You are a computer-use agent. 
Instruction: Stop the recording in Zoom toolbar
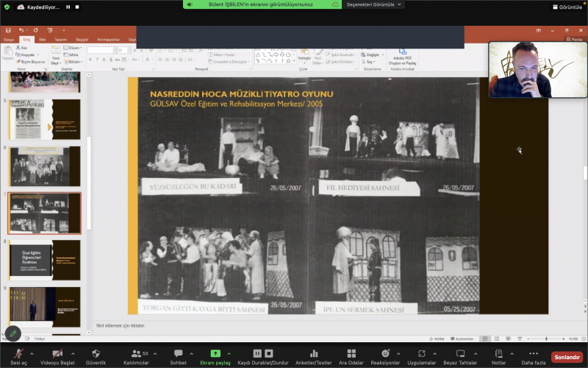pos(269,353)
